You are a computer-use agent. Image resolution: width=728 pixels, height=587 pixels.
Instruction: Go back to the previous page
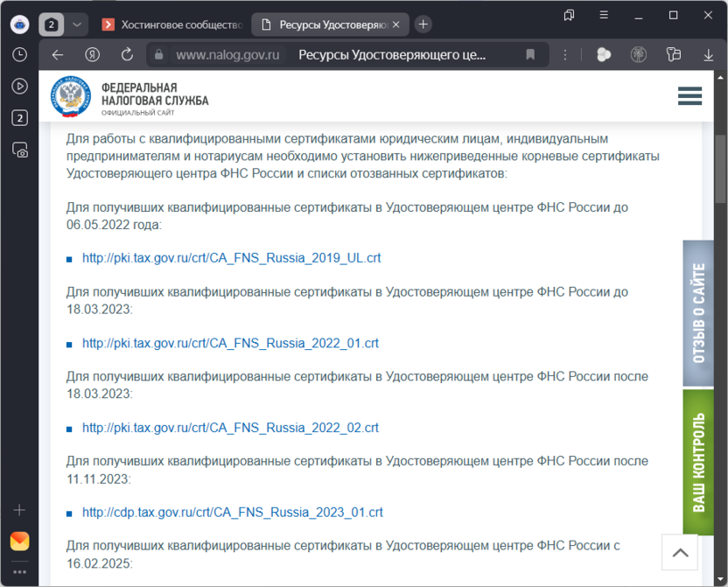pos(58,55)
